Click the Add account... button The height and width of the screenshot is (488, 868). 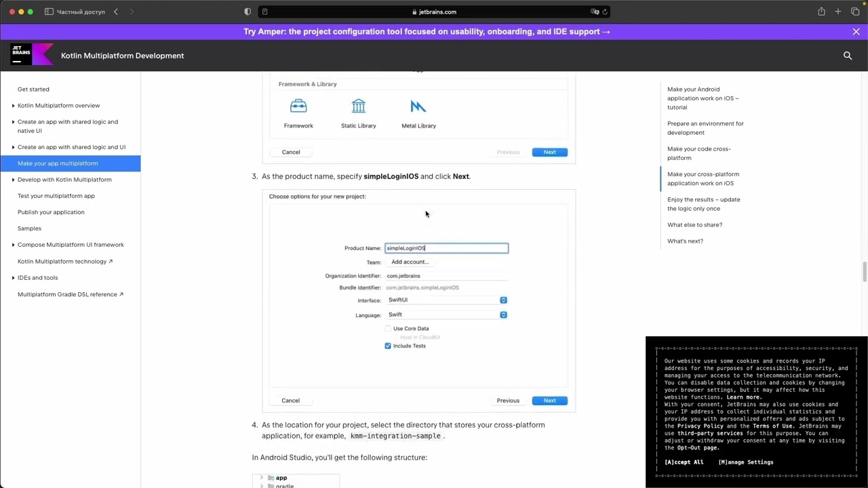tap(410, 262)
